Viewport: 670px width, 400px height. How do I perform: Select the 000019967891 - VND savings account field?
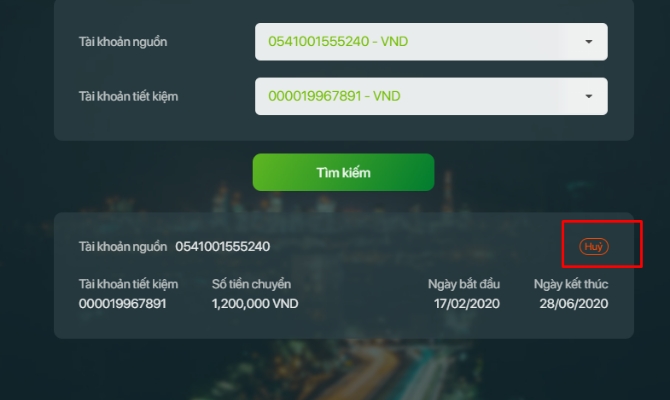pos(431,96)
